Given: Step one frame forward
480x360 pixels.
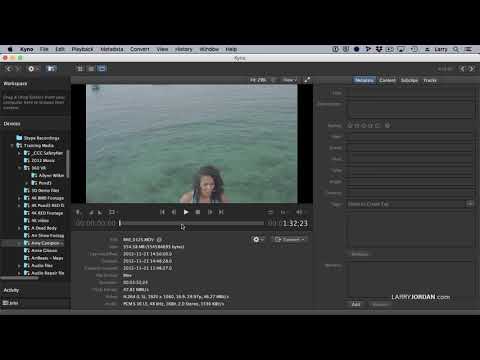Looking at the screenshot, I should [x=210, y=212].
